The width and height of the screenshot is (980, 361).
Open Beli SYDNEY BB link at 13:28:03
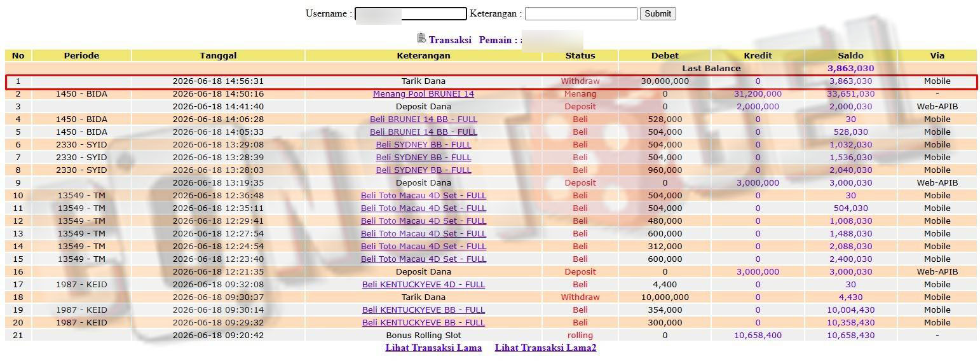click(423, 170)
